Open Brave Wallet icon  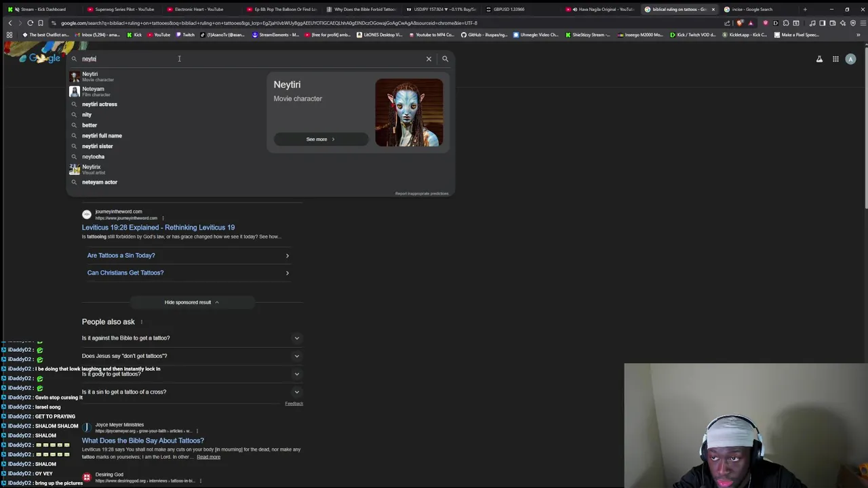click(x=833, y=23)
